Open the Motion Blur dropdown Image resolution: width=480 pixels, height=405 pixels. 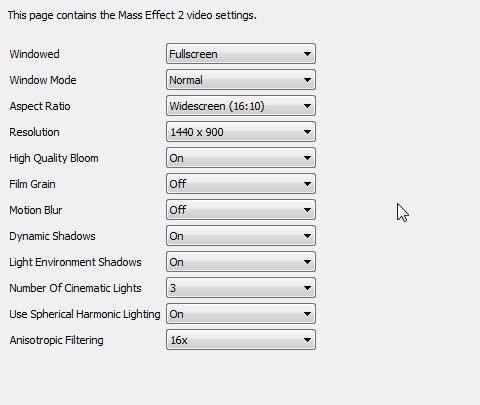coord(241,210)
